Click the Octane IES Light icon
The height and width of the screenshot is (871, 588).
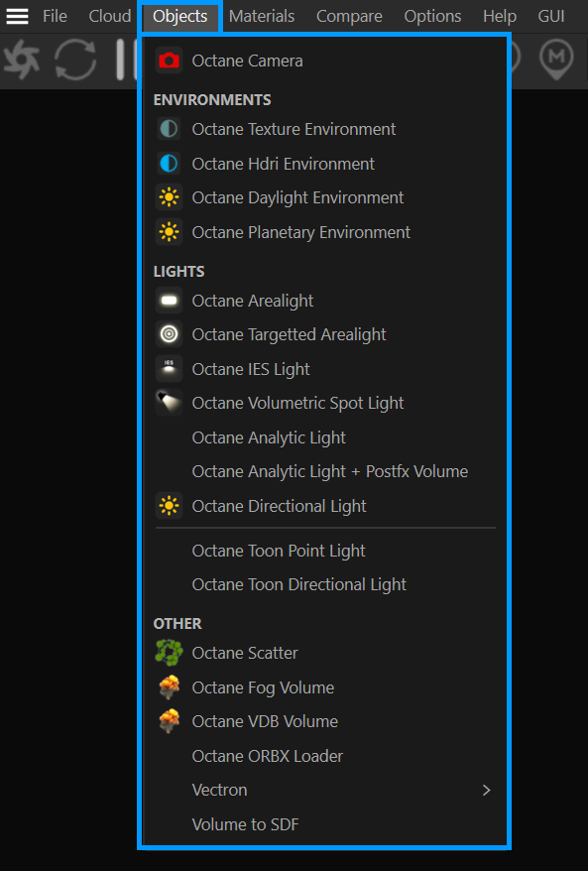click(169, 369)
